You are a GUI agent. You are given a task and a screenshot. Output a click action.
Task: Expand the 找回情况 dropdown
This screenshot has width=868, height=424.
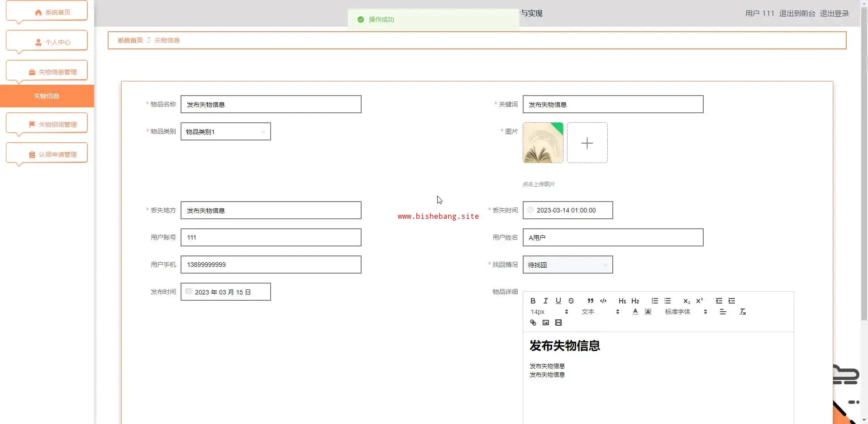point(568,265)
